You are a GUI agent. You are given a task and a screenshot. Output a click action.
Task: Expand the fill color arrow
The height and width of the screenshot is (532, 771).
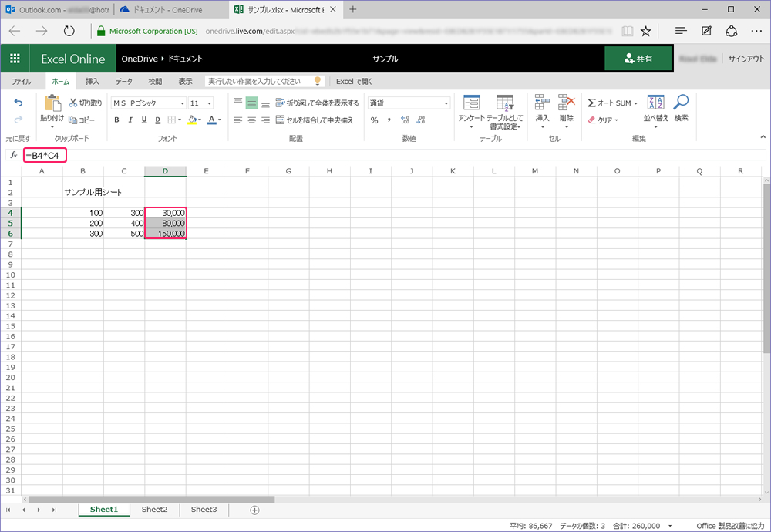pos(200,120)
